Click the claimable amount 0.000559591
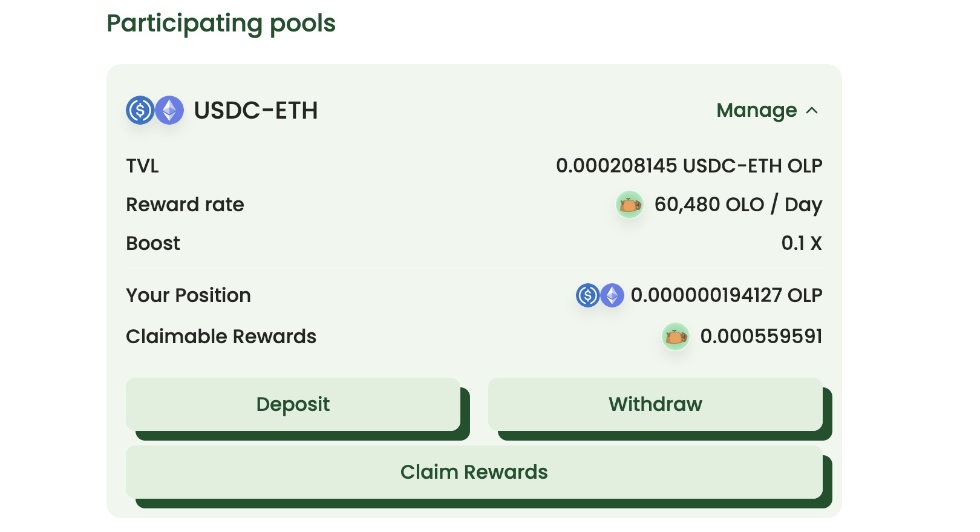The width and height of the screenshot is (980, 532). [x=761, y=337]
